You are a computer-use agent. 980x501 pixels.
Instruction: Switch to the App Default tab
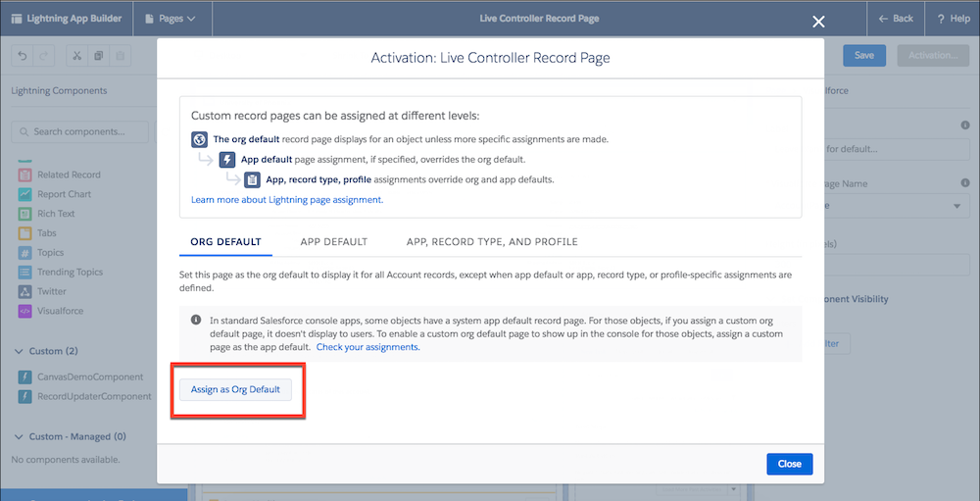click(334, 241)
